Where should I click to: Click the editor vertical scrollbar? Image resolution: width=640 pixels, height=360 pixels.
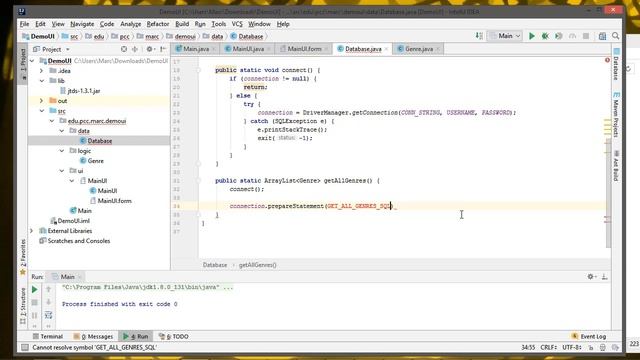coord(608,192)
